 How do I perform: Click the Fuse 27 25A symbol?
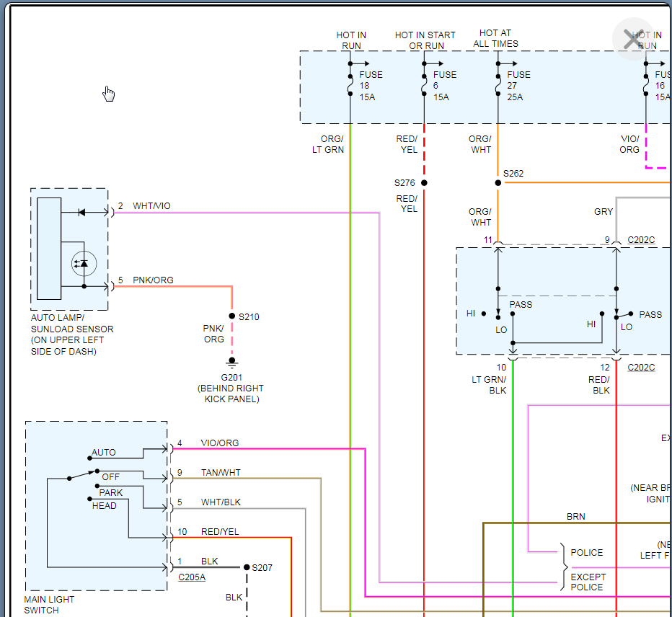pos(498,86)
